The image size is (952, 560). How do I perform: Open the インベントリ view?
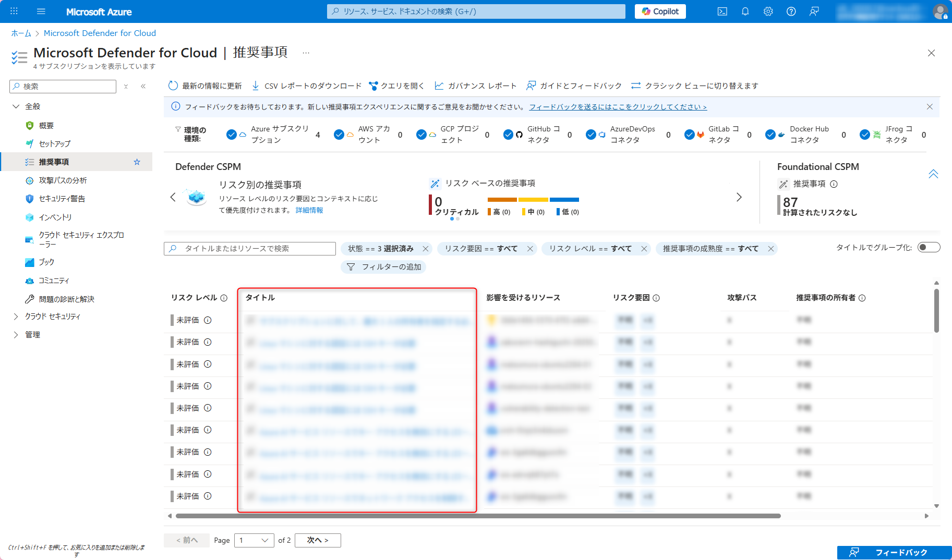pos(55,217)
